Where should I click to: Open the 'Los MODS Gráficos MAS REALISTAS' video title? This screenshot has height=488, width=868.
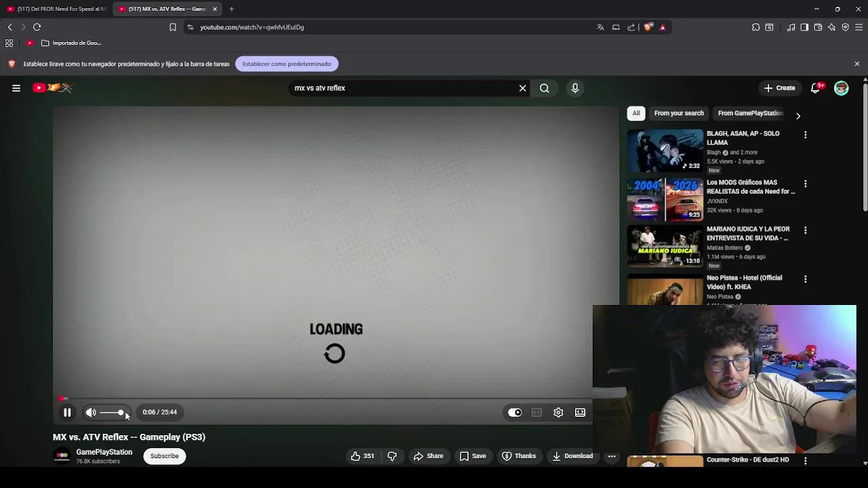point(751,187)
